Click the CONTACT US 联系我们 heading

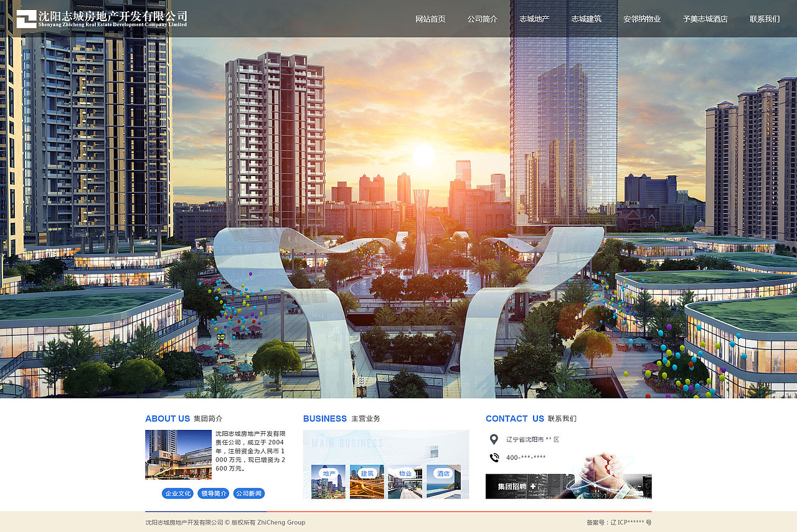(x=531, y=419)
